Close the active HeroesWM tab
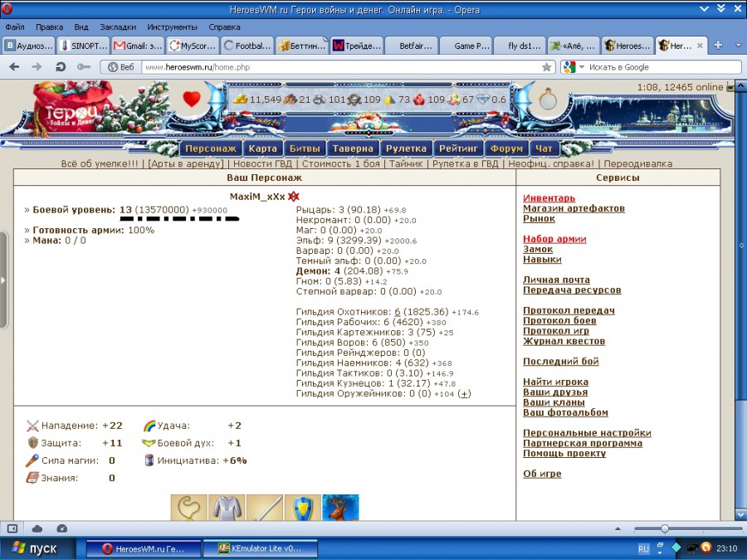Screen dimensions: 747x560 700,46
